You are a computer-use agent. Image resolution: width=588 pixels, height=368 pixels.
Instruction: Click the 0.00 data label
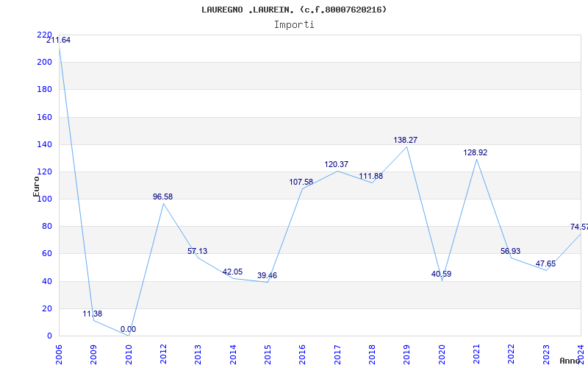[128, 329]
